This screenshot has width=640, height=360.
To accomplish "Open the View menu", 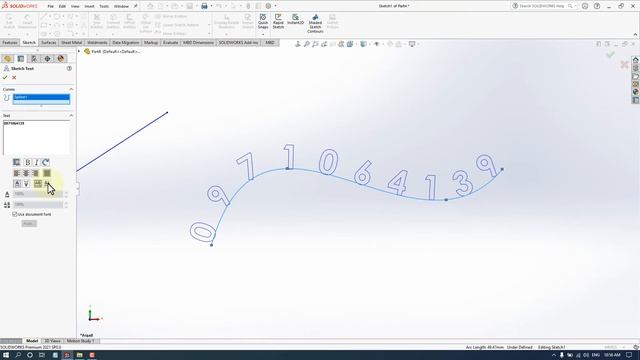I will coord(75,6).
